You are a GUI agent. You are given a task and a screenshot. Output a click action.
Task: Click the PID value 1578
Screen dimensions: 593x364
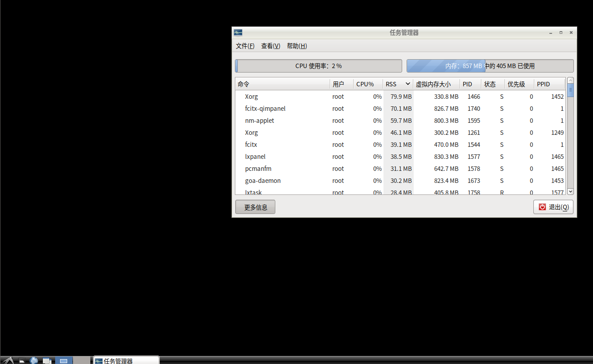point(474,169)
